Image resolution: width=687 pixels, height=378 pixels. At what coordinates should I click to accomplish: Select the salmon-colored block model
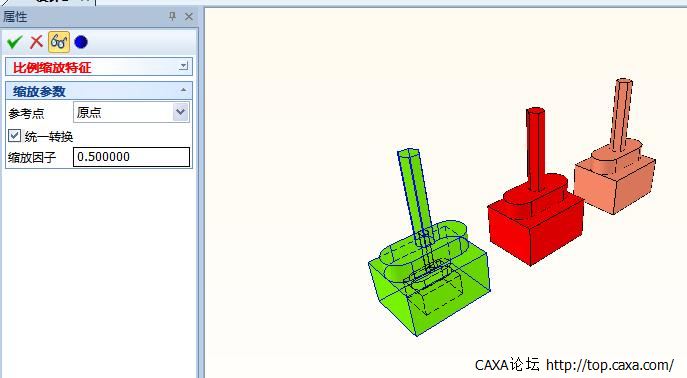[615, 180]
